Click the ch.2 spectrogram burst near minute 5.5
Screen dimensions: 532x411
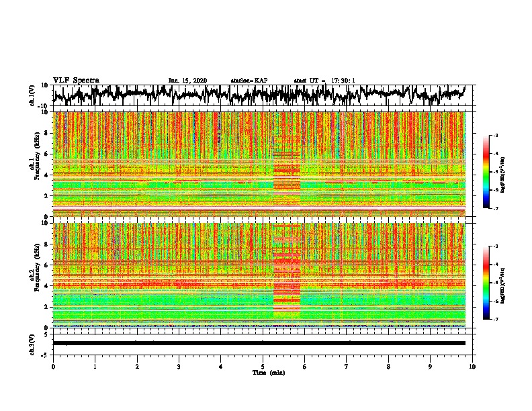(287, 275)
